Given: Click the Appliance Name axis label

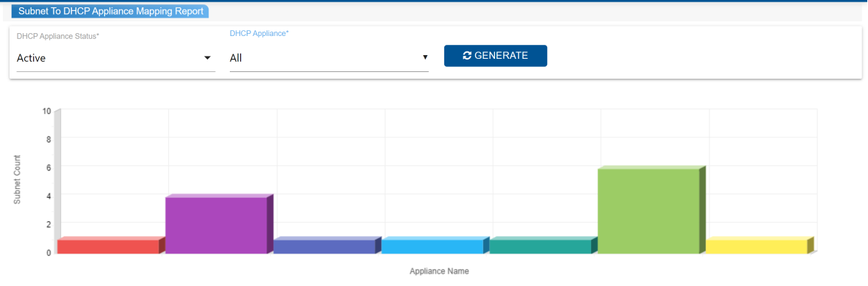Looking at the screenshot, I should click(x=440, y=271).
